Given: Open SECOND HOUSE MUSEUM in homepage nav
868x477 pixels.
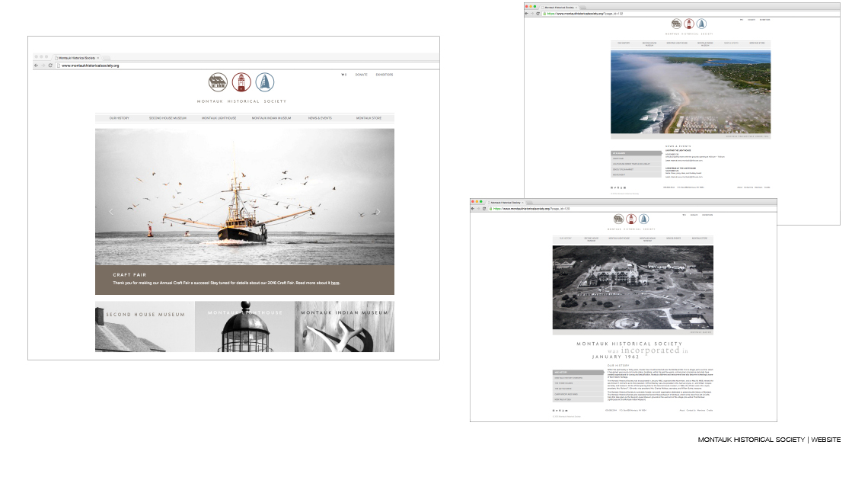Looking at the screenshot, I should tap(168, 118).
